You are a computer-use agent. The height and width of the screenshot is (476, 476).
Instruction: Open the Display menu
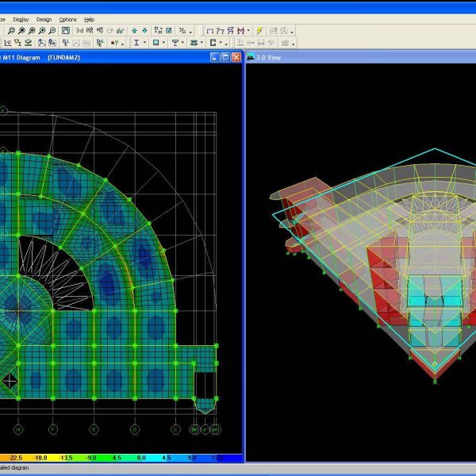[21, 19]
